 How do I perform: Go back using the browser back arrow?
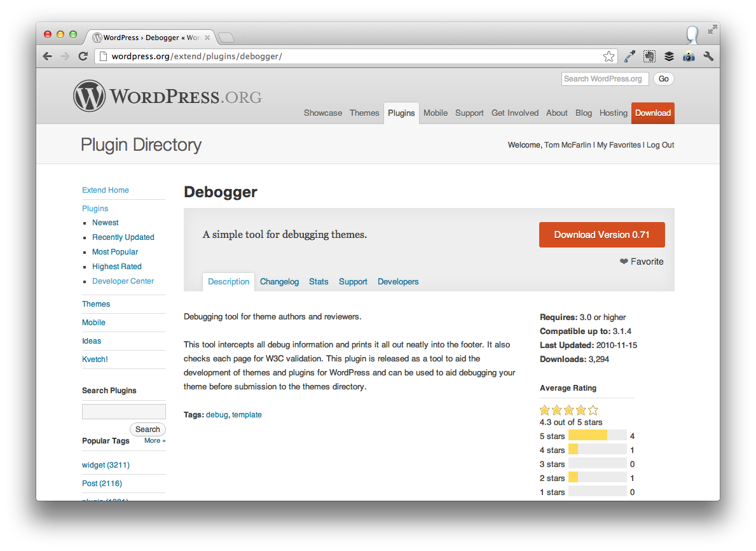47,57
